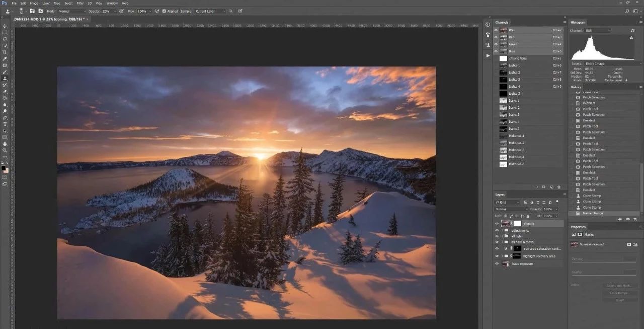Select the Lasso tool
The height and width of the screenshot is (329, 644).
(x=5, y=39)
